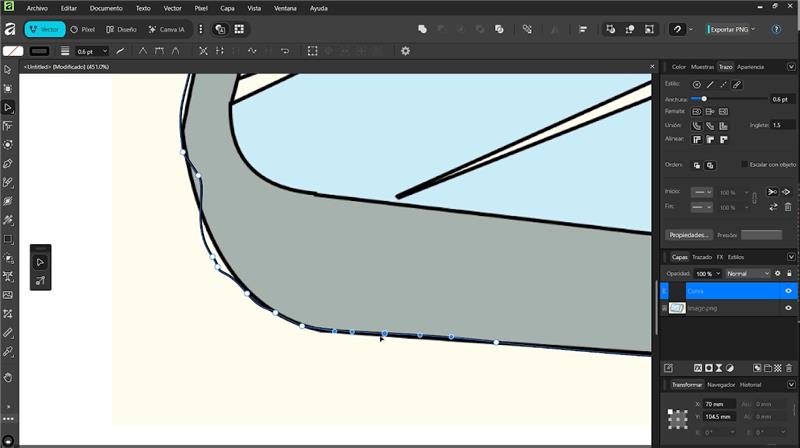The height and width of the screenshot is (448, 800).
Task: Click the Propiedades... button
Action: pyautogui.click(x=688, y=235)
